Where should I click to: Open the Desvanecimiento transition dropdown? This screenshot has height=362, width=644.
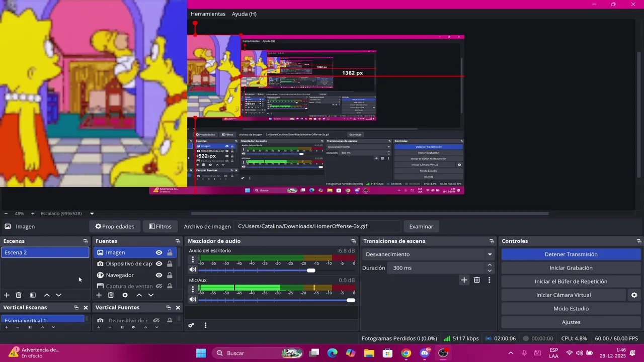point(429,254)
